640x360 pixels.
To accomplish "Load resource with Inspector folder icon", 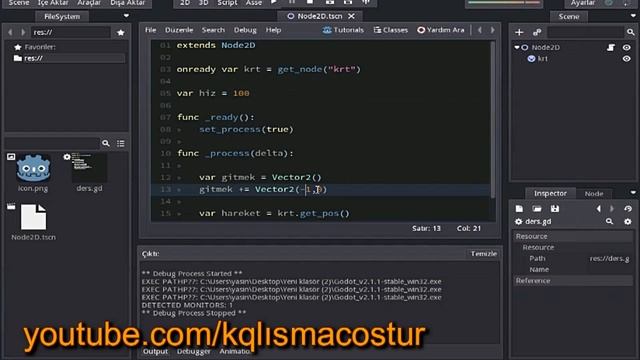I will (x=537, y=209).
